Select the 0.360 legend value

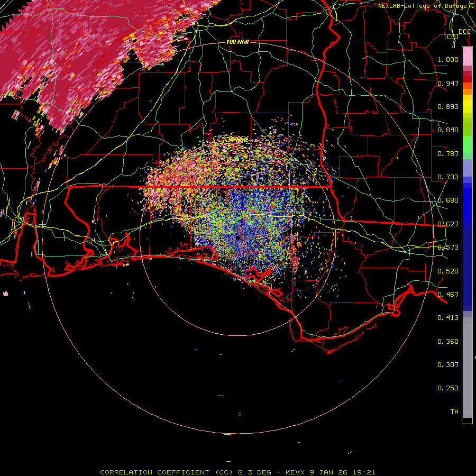pos(448,342)
